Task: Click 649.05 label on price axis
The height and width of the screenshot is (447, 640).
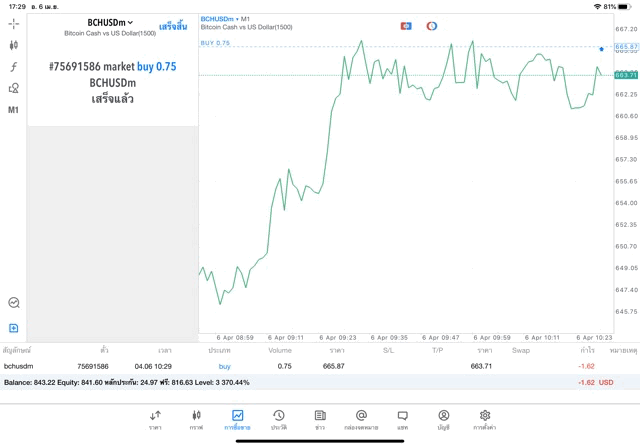Action: pyautogui.click(x=626, y=268)
